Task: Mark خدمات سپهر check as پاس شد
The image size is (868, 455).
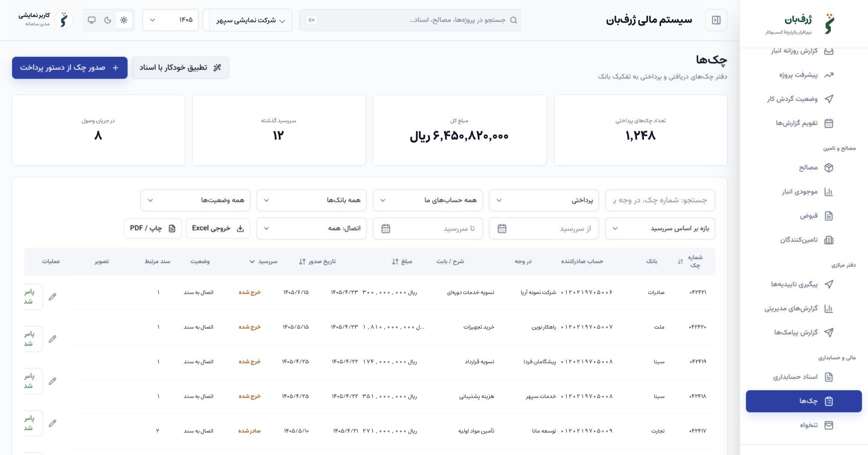Action: (x=32, y=423)
